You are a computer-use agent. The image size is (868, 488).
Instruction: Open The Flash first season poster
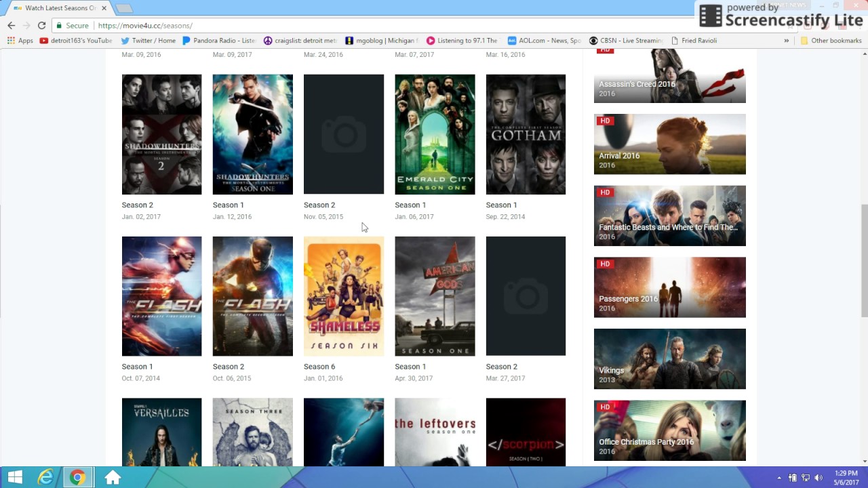point(161,296)
